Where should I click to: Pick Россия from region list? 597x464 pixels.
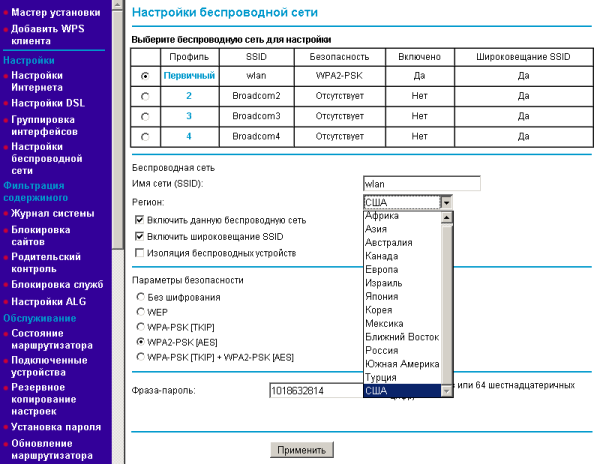(402, 351)
